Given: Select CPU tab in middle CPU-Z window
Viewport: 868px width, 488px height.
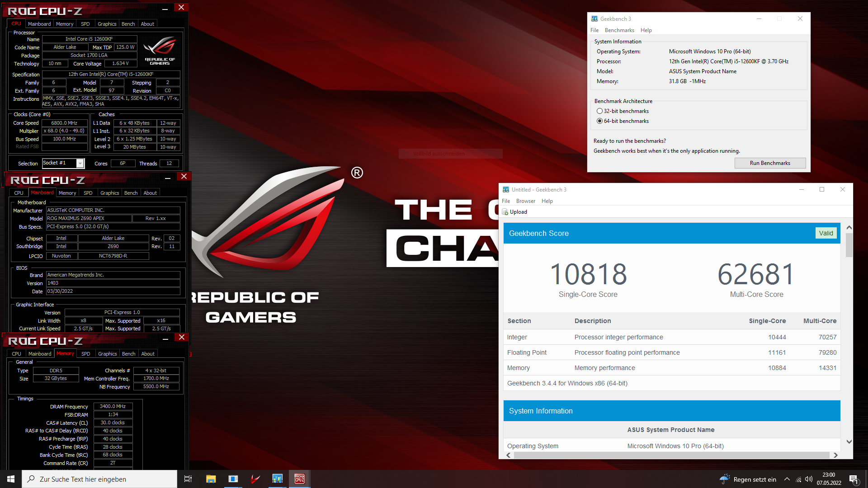Looking at the screenshot, I should [19, 193].
